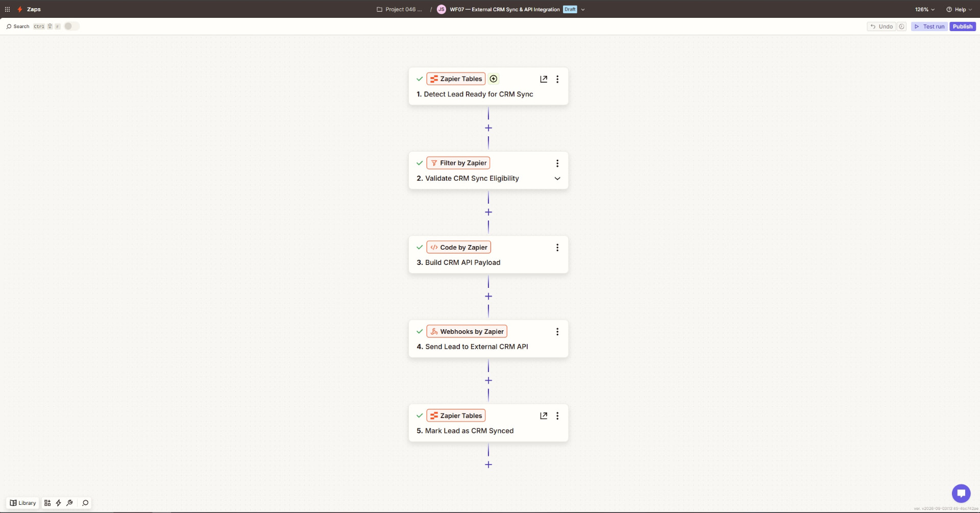
Task: Open the Project 046 folder breadcrumb
Action: (399, 9)
